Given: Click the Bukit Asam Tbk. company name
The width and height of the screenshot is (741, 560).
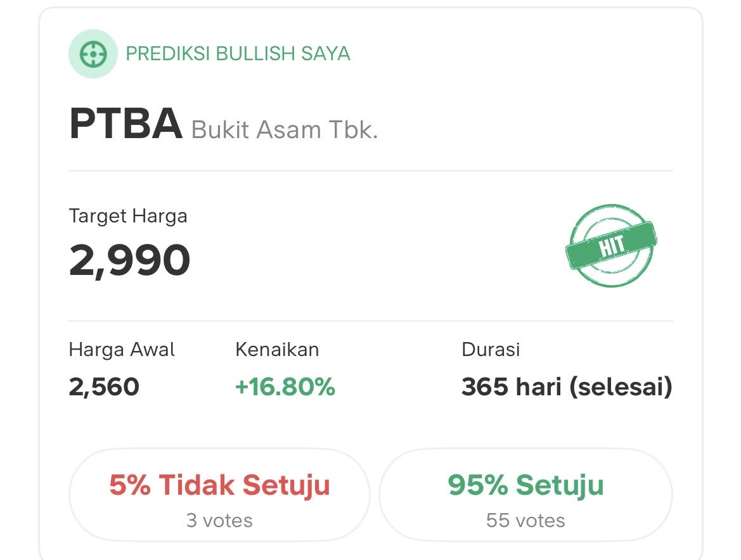Looking at the screenshot, I should coord(285,130).
